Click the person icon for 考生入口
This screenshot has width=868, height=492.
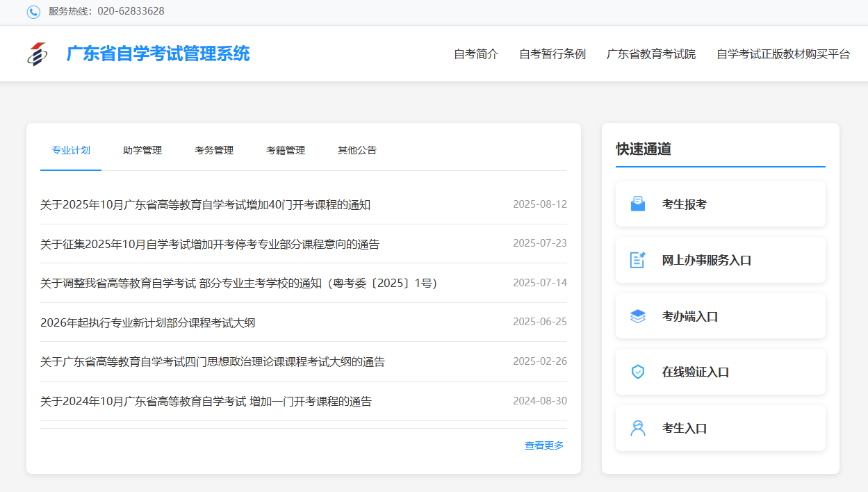tap(637, 428)
